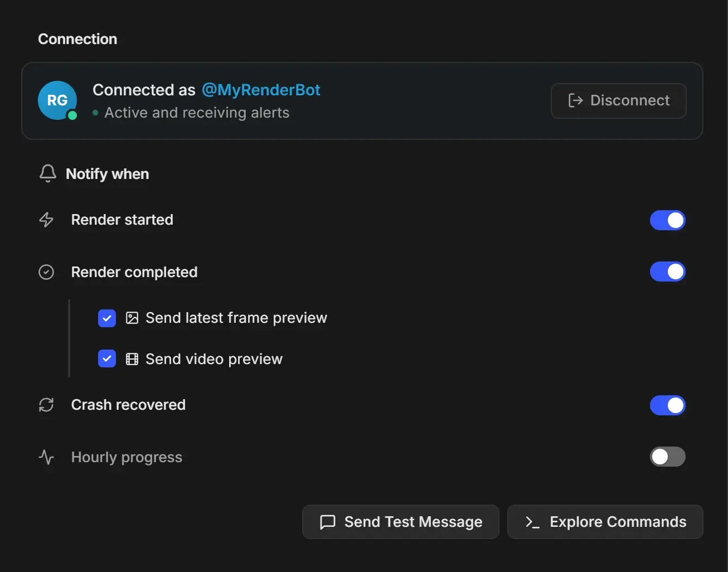728x572 pixels.
Task: Click the Crash recovered label
Action: [x=128, y=405]
